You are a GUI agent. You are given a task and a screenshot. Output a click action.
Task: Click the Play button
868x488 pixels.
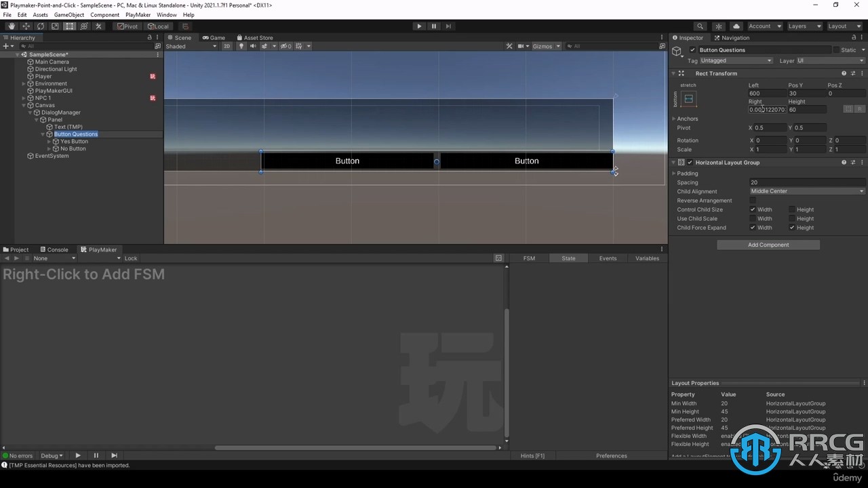(419, 26)
